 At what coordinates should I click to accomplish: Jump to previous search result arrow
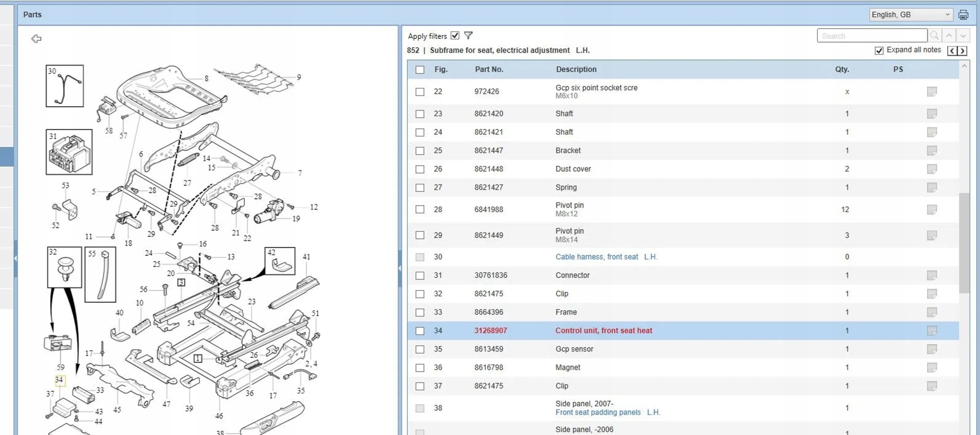949,36
